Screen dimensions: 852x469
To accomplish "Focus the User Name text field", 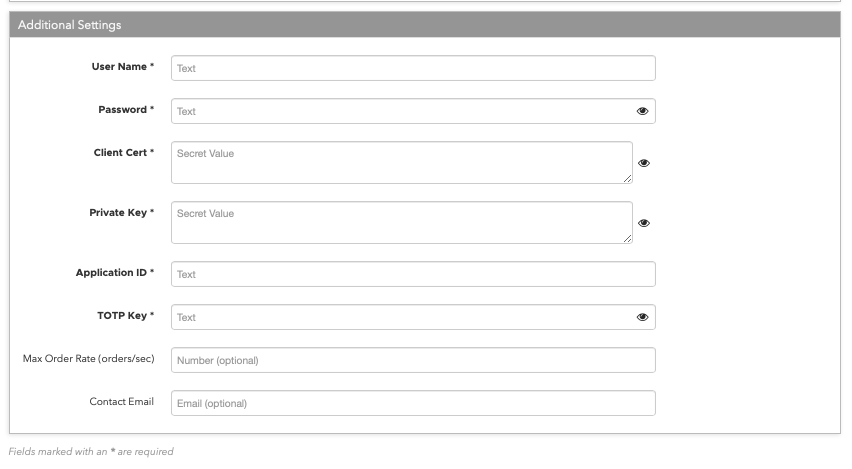I will [413, 68].
